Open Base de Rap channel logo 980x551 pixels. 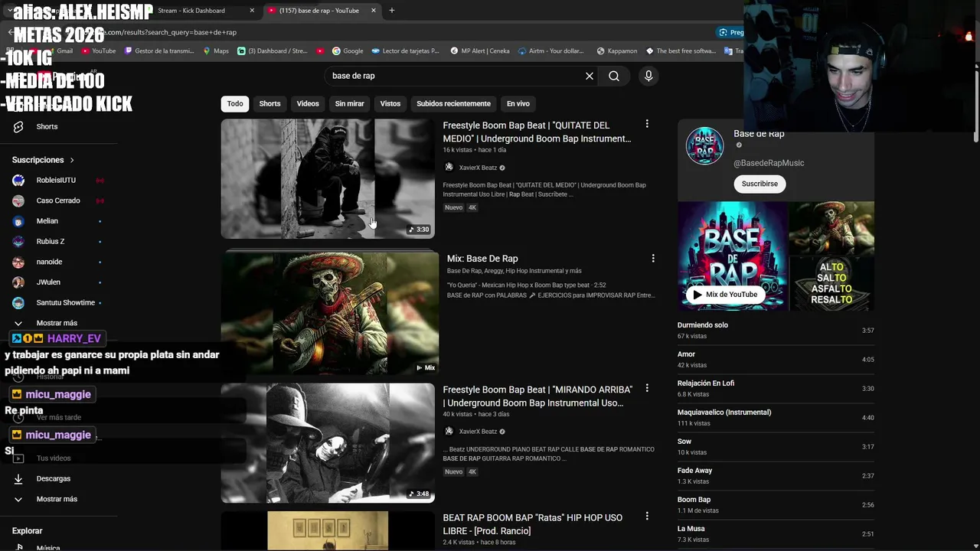[x=704, y=145]
